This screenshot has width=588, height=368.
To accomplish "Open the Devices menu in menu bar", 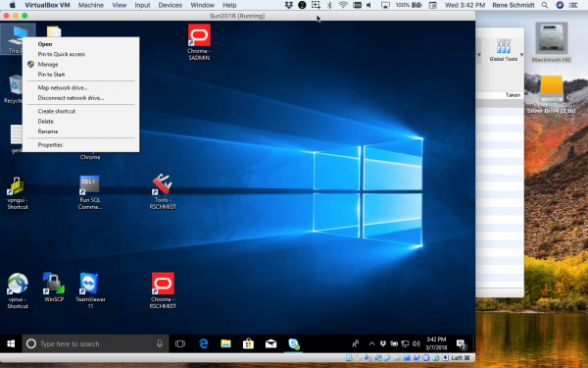I will point(171,5).
